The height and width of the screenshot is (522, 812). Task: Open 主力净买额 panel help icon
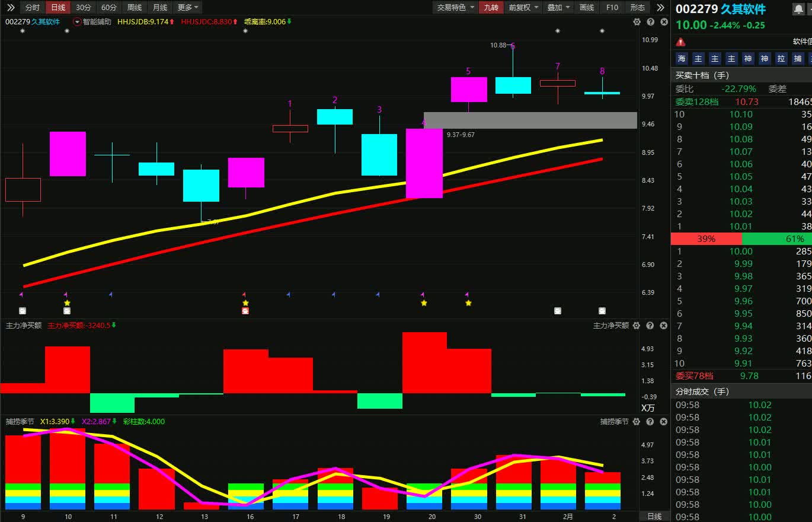pos(650,326)
